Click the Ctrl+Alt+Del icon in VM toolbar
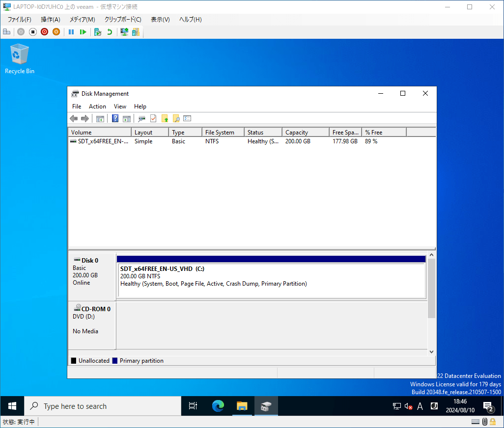 pos(7,32)
